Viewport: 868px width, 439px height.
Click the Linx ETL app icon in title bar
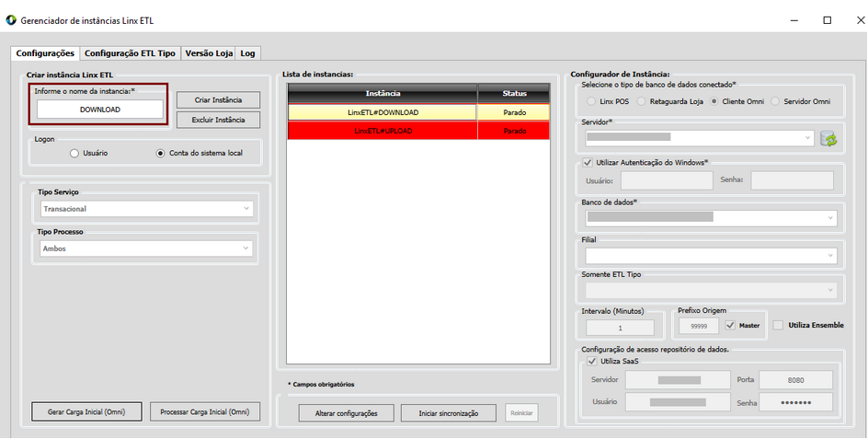tap(10, 20)
